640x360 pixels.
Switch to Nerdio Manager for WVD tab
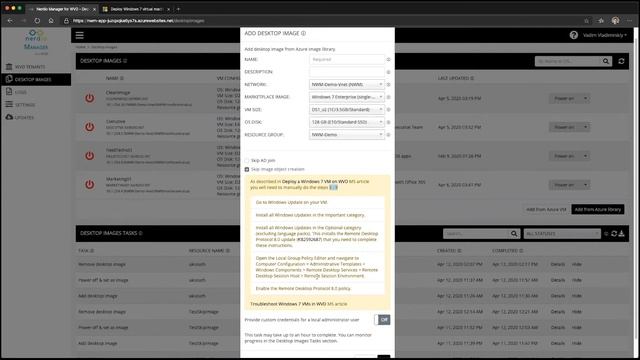62,9
